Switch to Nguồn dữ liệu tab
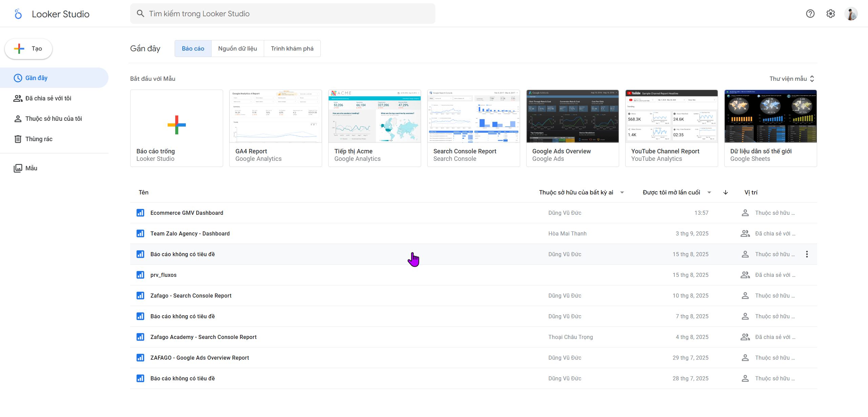868x417 pixels. 237,49
